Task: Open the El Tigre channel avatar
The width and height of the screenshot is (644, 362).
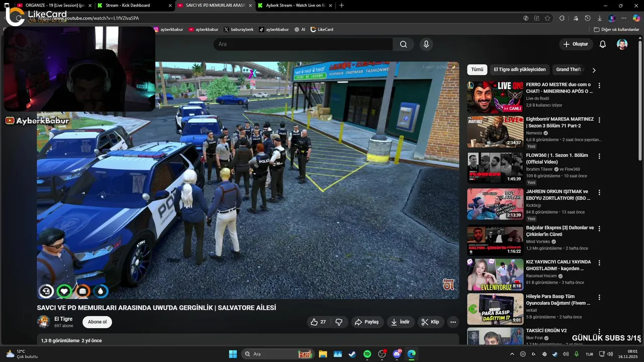Action: point(44,322)
